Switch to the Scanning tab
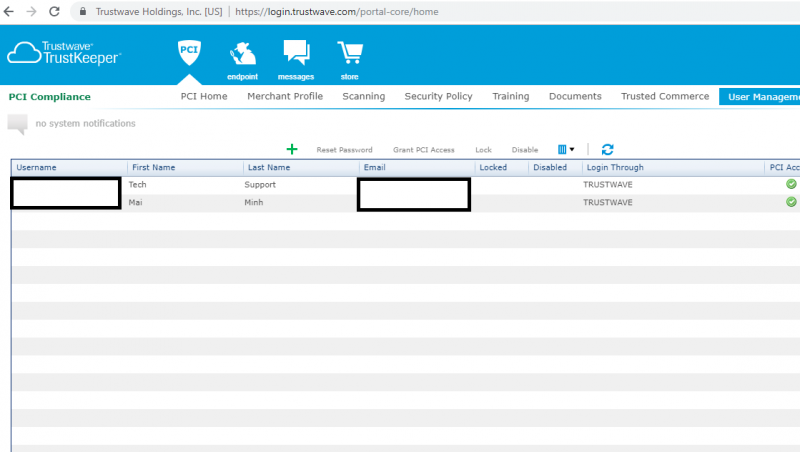The width and height of the screenshot is (800, 452). [363, 97]
